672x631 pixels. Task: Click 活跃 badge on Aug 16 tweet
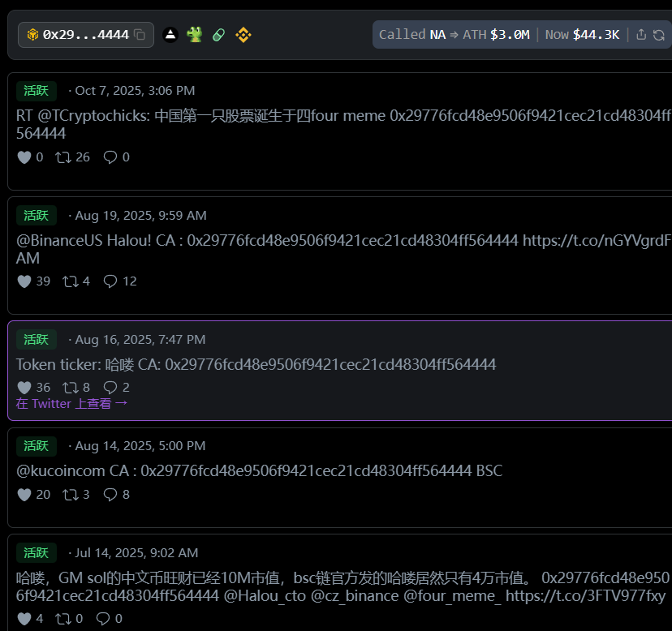pos(37,340)
